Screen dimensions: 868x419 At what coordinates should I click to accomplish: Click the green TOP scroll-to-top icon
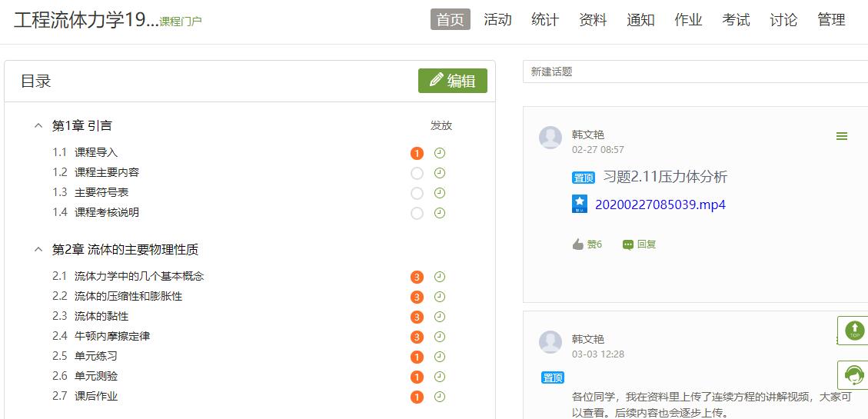click(854, 331)
